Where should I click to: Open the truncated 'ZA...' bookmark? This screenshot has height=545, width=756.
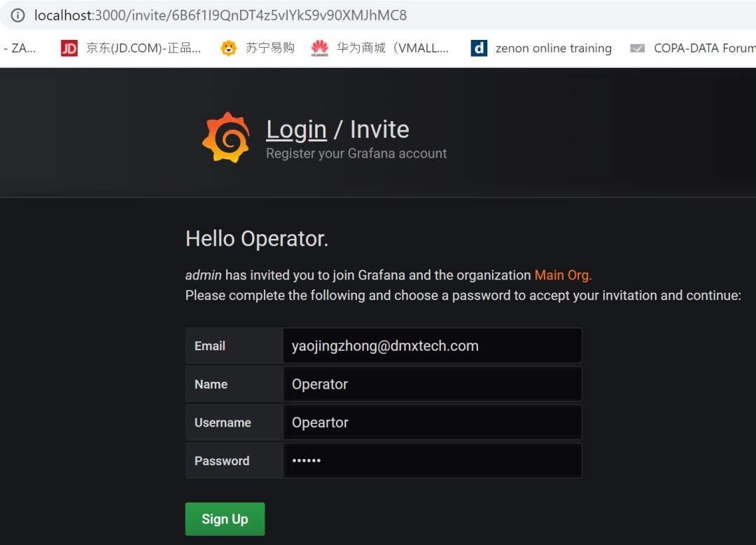pos(20,48)
